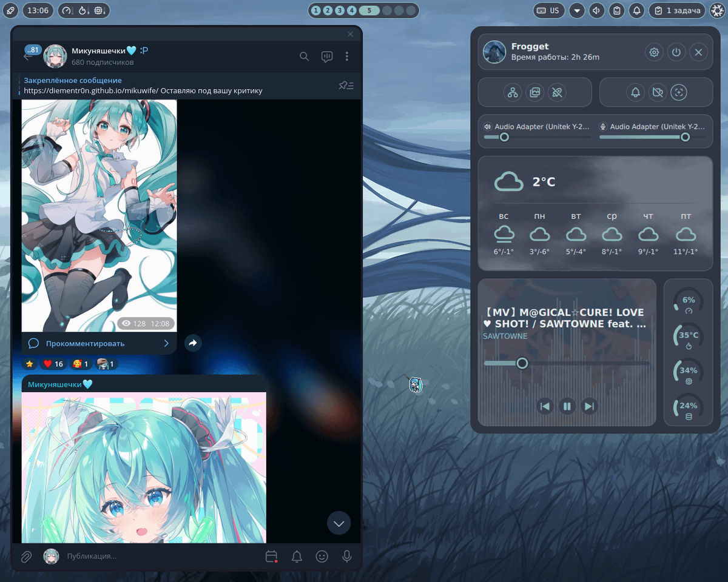This screenshot has width=728, height=582.
Task: Switch keyboard layout via US indicator
Action: (x=548, y=10)
